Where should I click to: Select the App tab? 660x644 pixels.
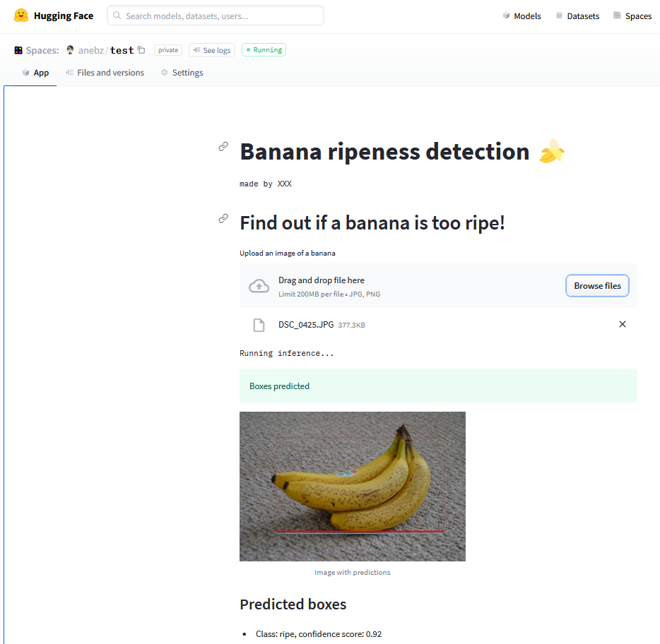(x=35, y=72)
